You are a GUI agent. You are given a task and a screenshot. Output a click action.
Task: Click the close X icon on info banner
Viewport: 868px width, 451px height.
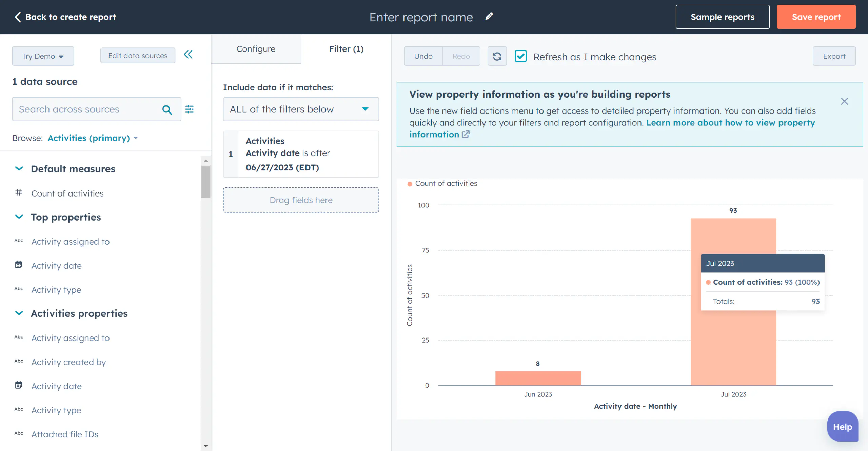point(844,101)
